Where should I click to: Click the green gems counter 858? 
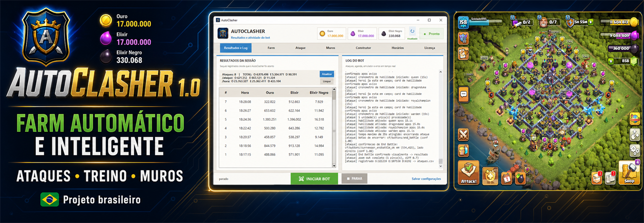(x=623, y=61)
